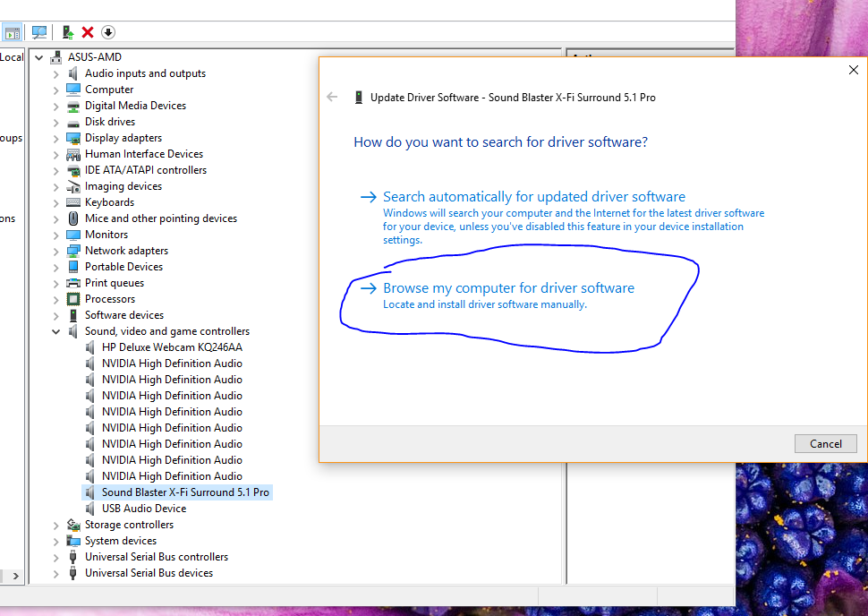The height and width of the screenshot is (616, 868).
Task: Click the Universal Serial Bus controllers icon
Action: tap(73, 557)
